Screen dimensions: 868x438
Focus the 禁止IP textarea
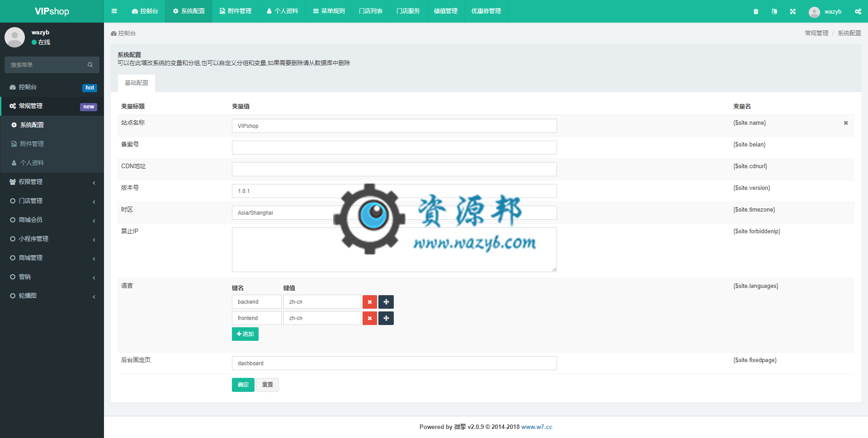pyautogui.click(x=394, y=250)
